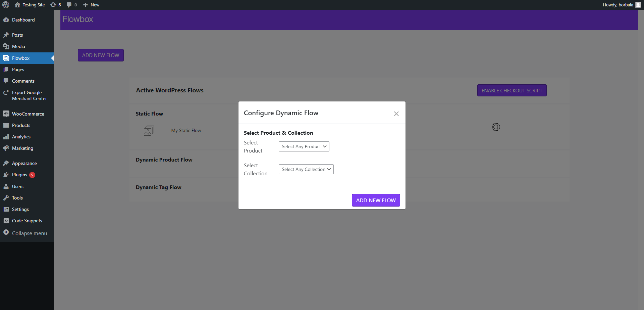
Task: Click the Users person icon
Action: pyautogui.click(x=6, y=186)
